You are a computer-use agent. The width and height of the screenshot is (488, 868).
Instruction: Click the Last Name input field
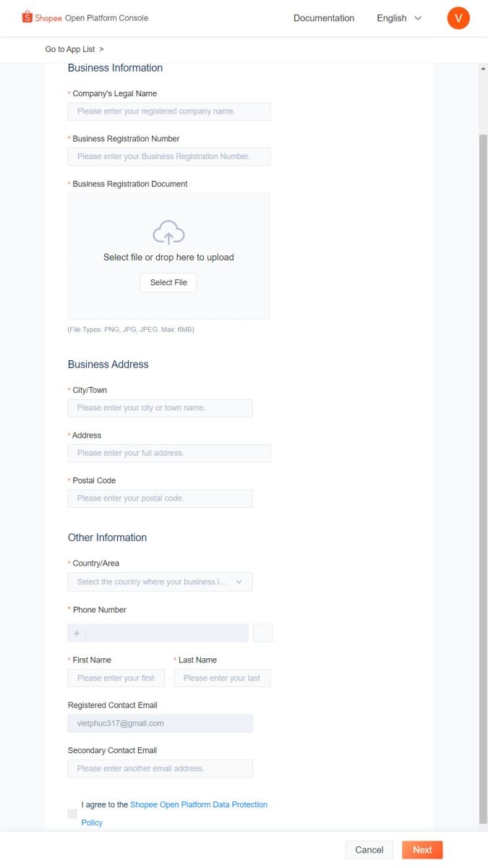tap(222, 678)
